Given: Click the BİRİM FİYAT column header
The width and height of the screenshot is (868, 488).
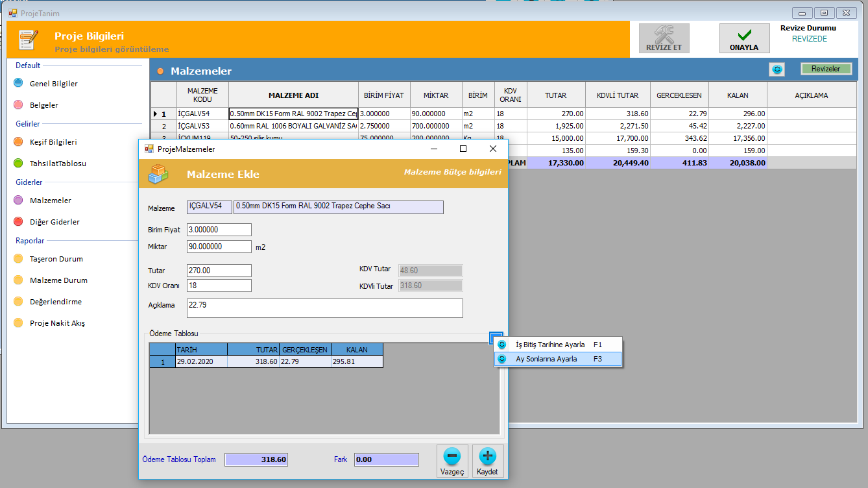Looking at the screenshot, I should tap(384, 95).
